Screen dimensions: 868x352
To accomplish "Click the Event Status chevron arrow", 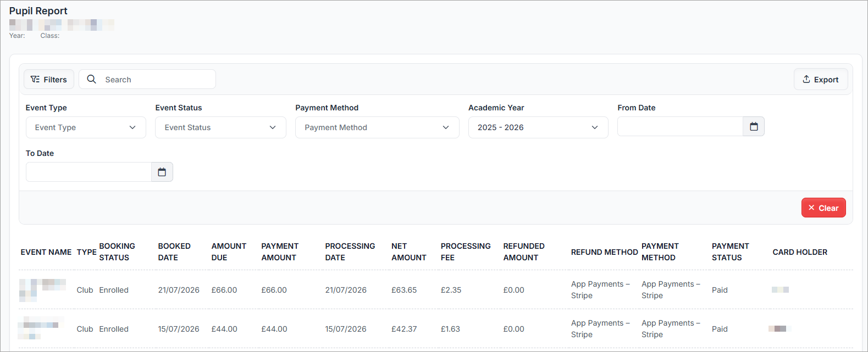I will [x=273, y=127].
